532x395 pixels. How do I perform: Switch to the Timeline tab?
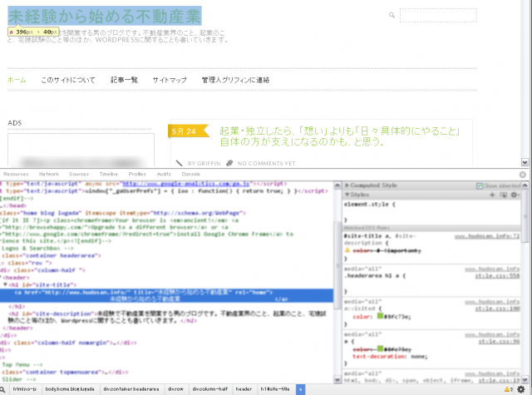tap(109, 174)
